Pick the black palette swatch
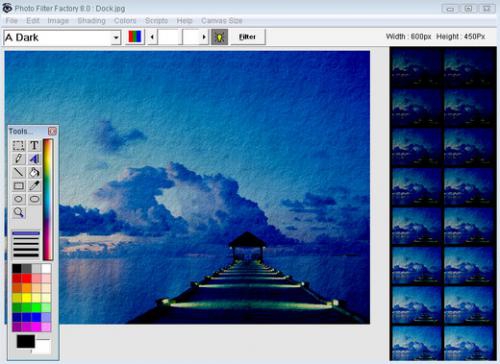The height and width of the screenshot is (364, 500). tap(17, 268)
